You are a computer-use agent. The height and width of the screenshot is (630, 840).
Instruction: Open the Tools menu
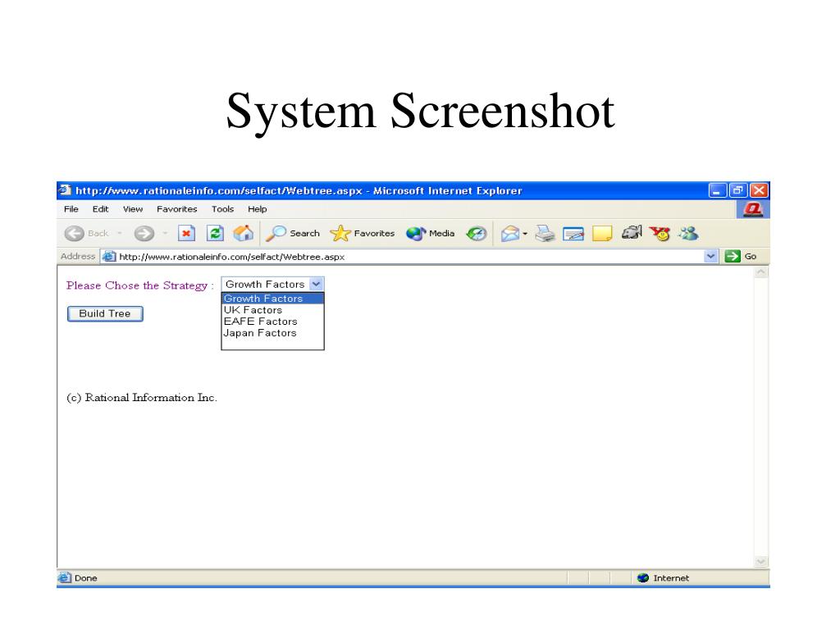point(222,209)
